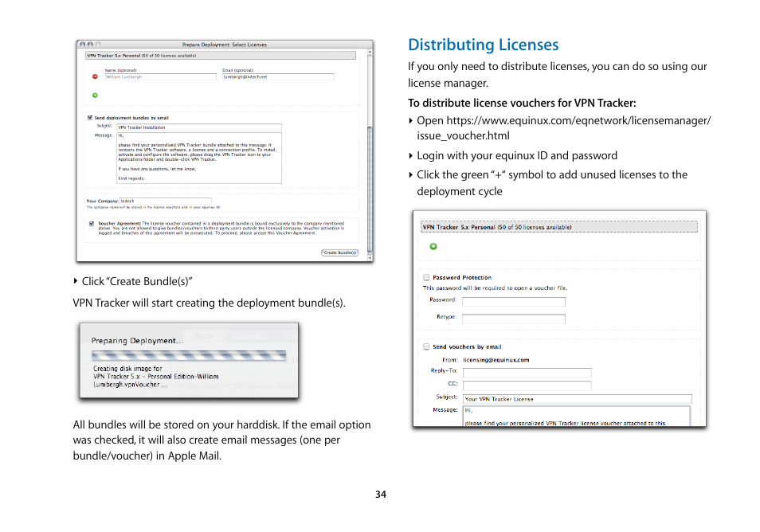Click the vertical scrollbar thumb in Prepare Deployment window
Screen dimensions: 760x532
tap(370, 189)
